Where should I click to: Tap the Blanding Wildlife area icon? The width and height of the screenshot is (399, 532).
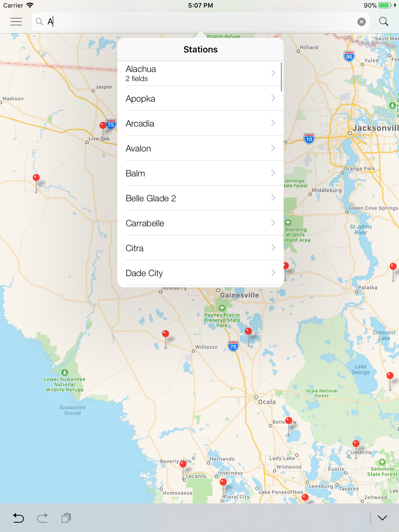[288, 223]
